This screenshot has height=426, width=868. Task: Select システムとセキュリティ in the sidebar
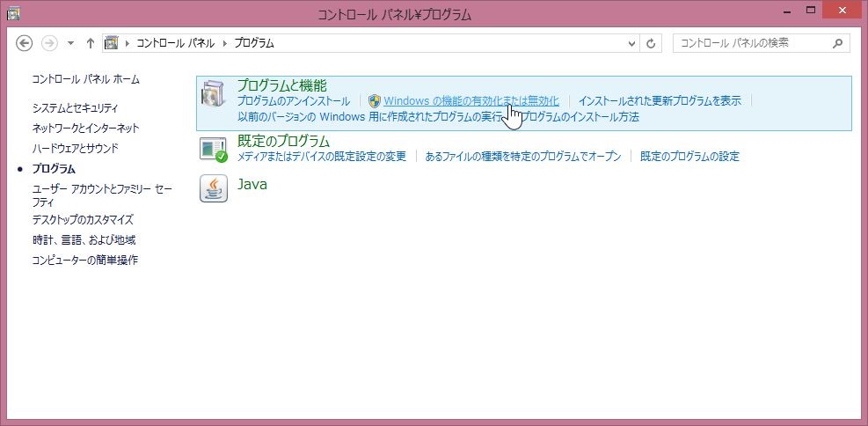click(75, 108)
